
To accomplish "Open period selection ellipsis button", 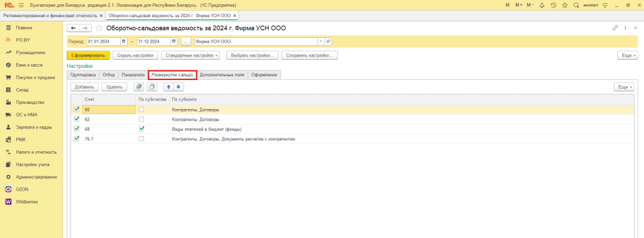I will [186, 42].
